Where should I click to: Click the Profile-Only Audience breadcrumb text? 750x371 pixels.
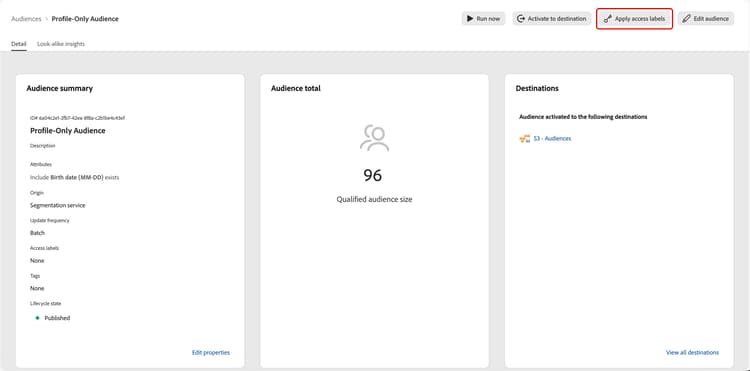pos(85,19)
